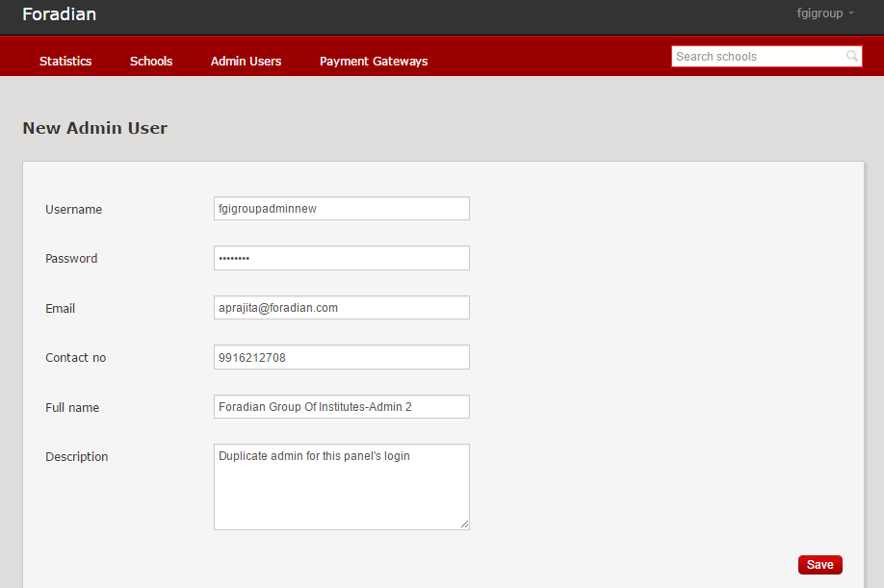Edit the Full name field

[341, 406]
